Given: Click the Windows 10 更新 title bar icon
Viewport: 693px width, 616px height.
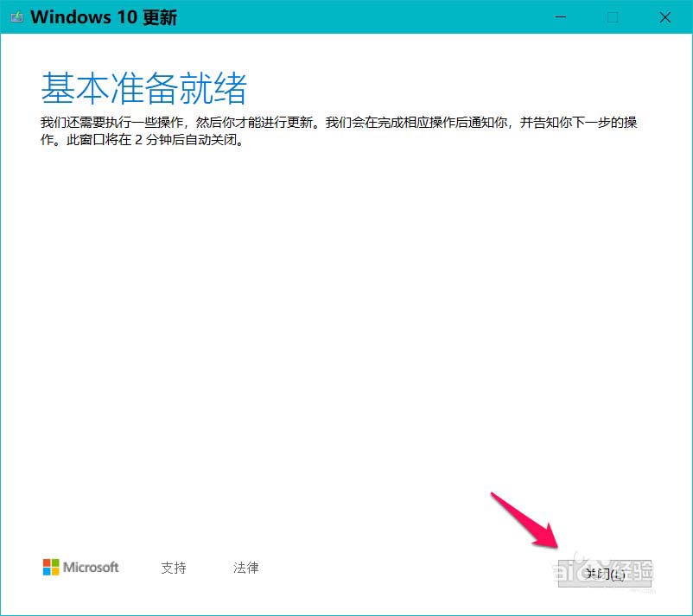Looking at the screenshot, I should click(16, 17).
